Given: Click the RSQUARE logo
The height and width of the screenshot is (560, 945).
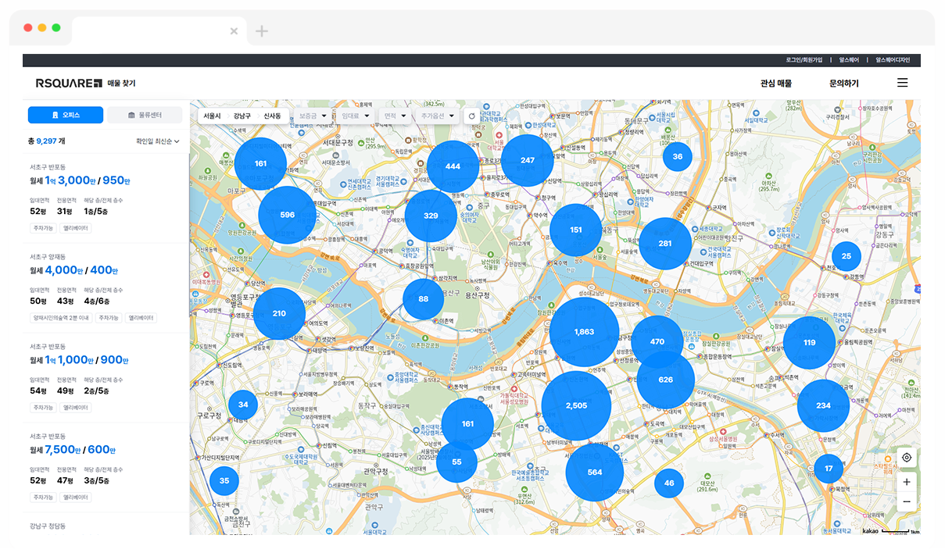Looking at the screenshot, I should pos(69,83).
